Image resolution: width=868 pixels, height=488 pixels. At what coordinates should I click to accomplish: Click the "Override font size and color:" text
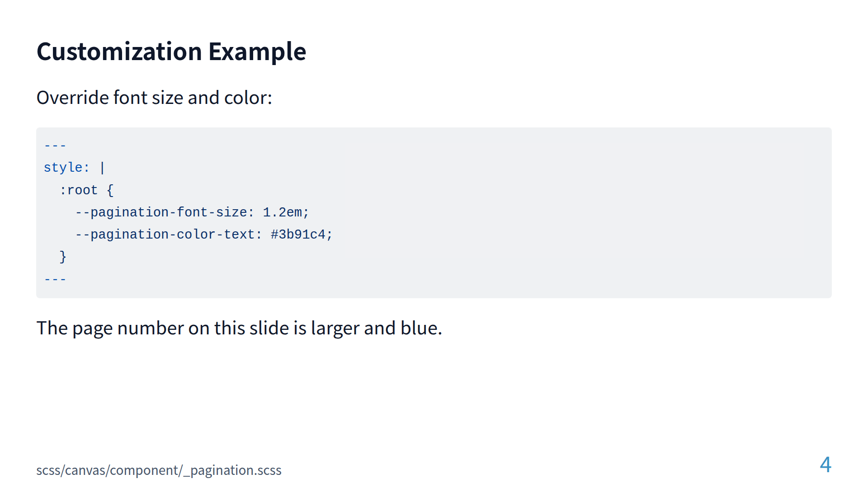point(154,98)
